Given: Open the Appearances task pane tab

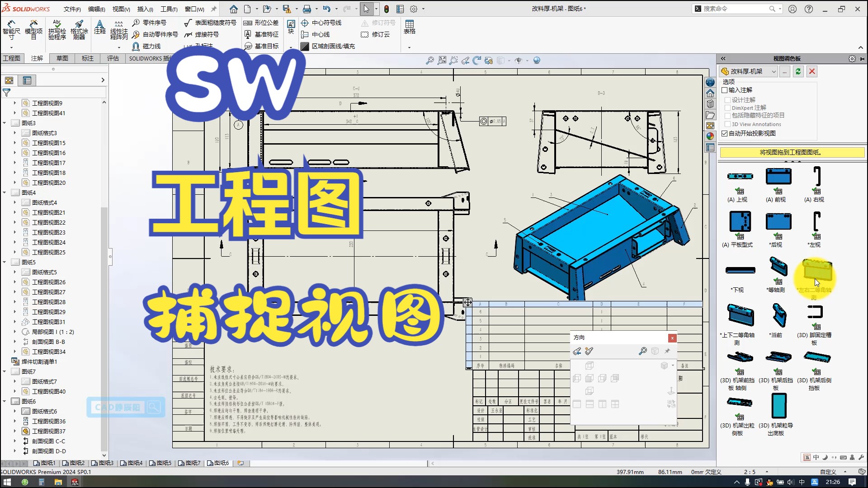Looking at the screenshot, I should pos(710,136).
